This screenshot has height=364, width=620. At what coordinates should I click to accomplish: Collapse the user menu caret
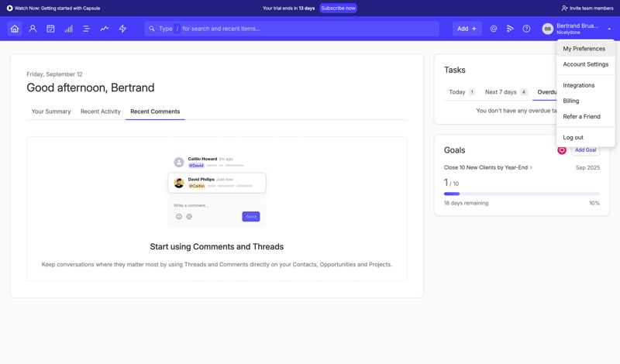point(609,29)
